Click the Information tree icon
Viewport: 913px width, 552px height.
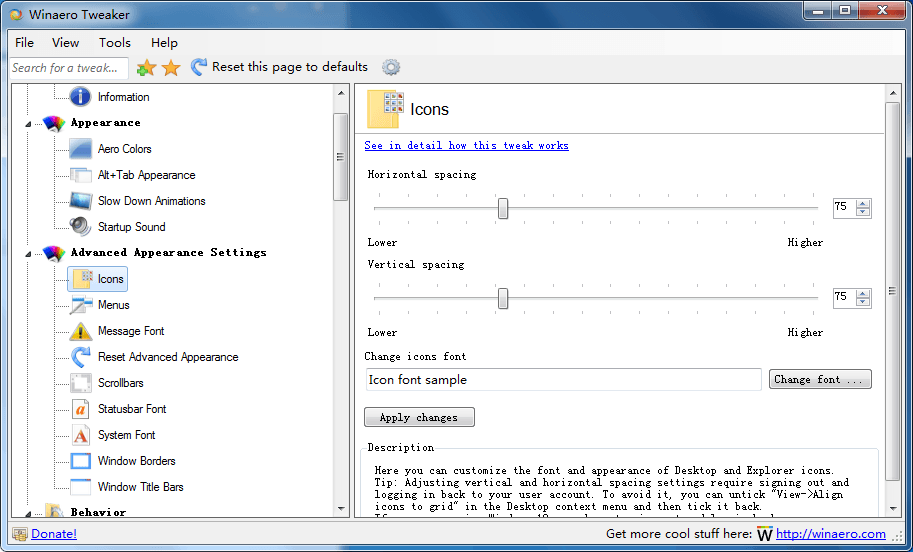pyautogui.click(x=80, y=97)
